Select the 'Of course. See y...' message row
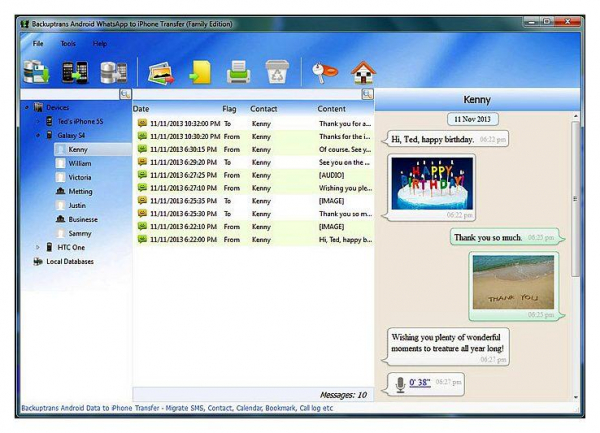 tap(253, 149)
